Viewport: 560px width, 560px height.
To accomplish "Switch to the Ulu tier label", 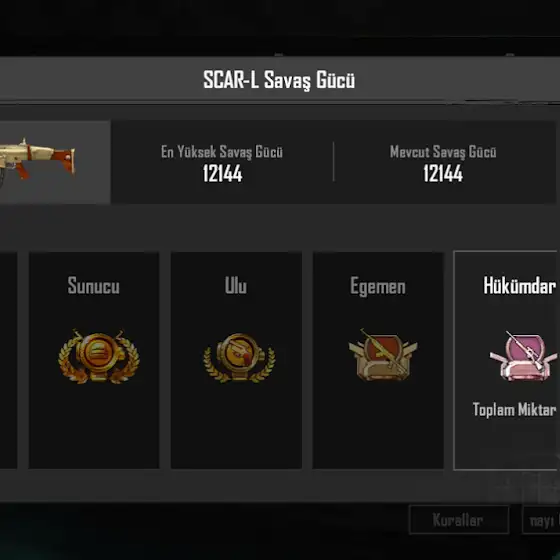I will (236, 285).
